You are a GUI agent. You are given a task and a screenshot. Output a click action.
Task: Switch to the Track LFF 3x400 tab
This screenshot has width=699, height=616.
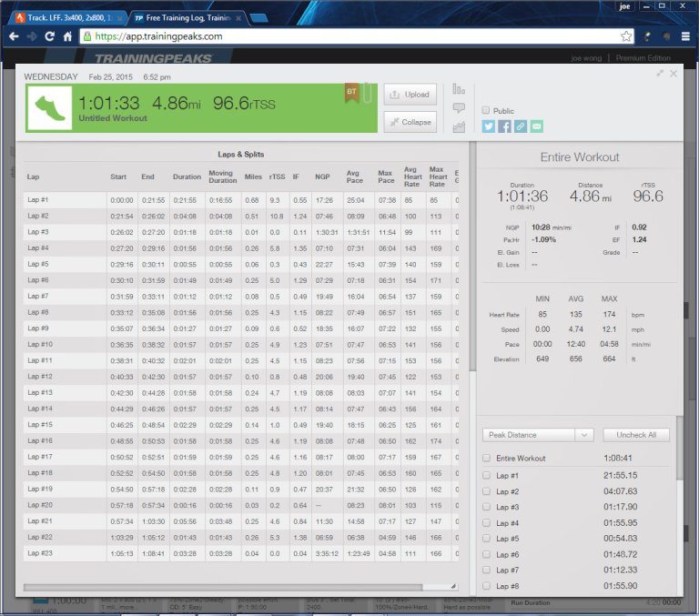pos(66,18)
